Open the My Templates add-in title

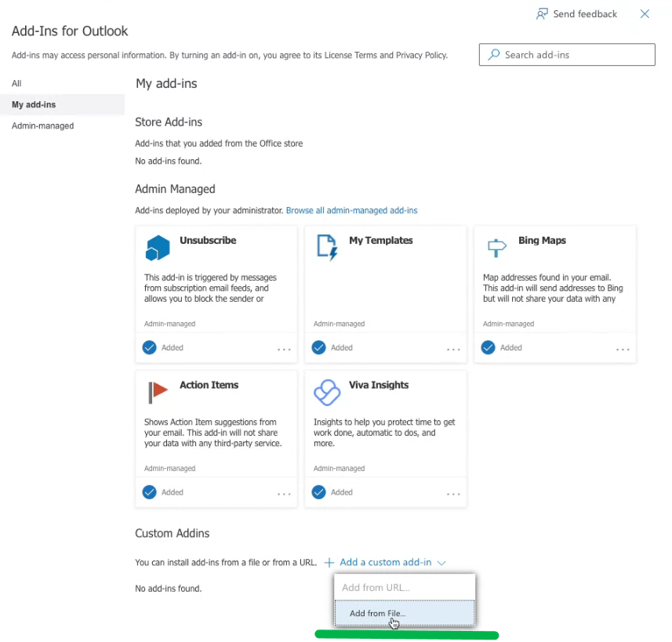[x=380, y=241]
